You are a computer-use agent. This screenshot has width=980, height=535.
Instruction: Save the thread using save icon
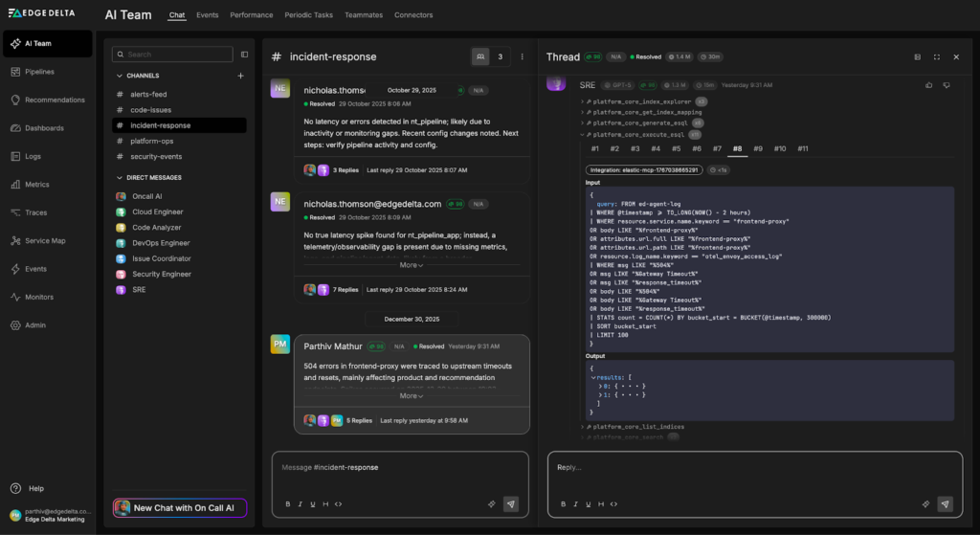coord(917,57)
